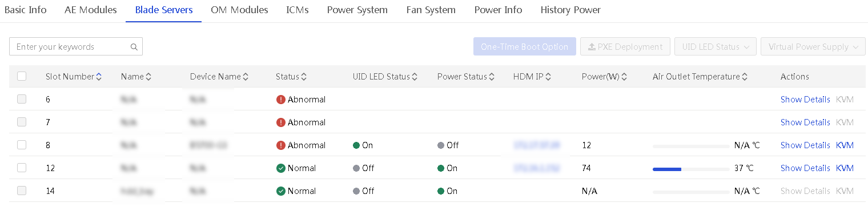868x214 pixels.
Task: Sort by Name column arrows
Action: point(148,77)
